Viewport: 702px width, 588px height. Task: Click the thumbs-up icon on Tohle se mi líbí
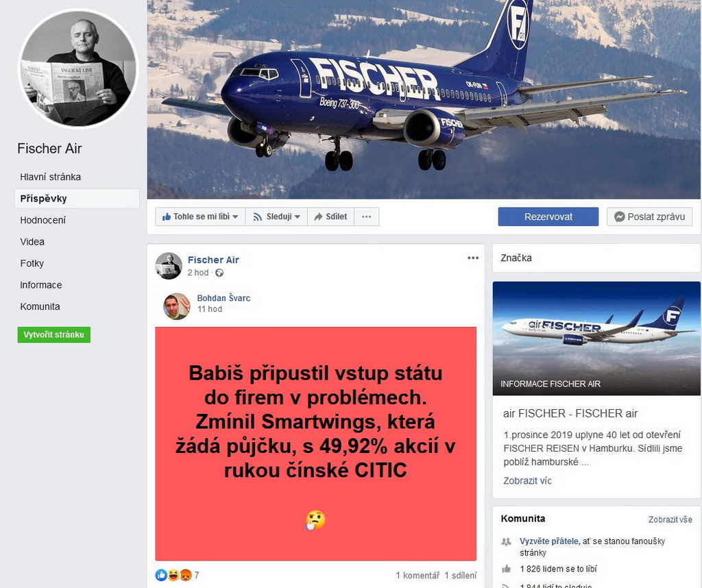click(x=167, y=217)
